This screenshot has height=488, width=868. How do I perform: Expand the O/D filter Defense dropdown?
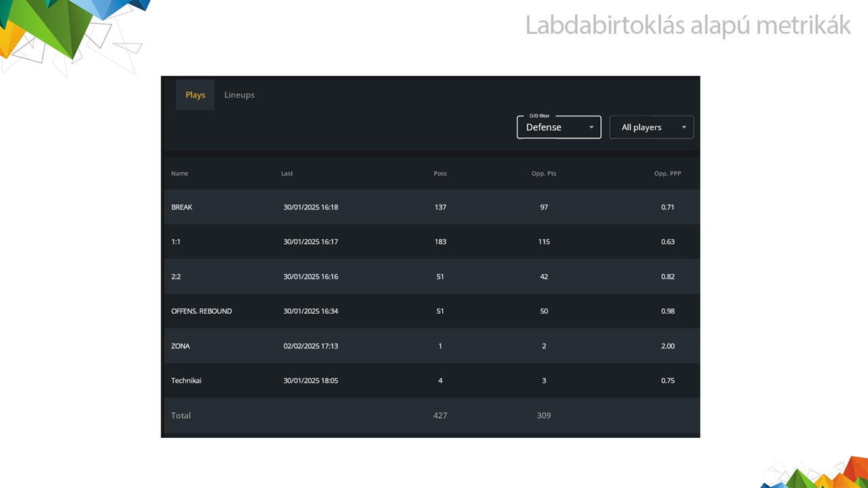pos(559,127)
